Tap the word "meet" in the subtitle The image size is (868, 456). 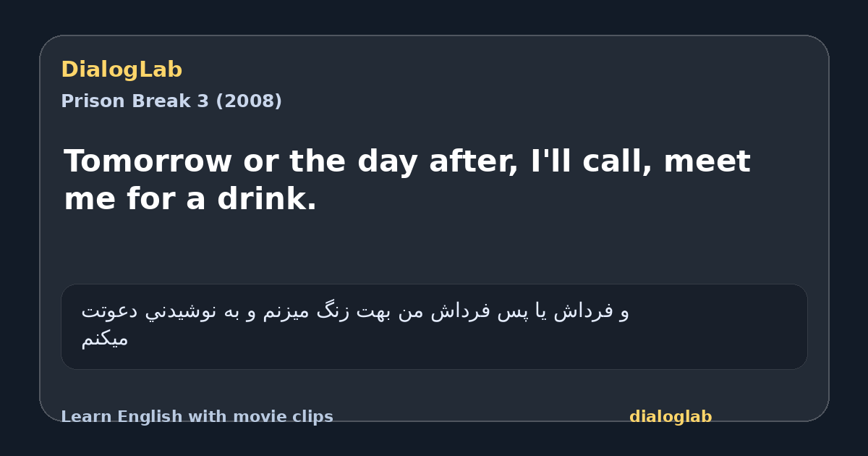pyautogui.click(x=707, y=161)
